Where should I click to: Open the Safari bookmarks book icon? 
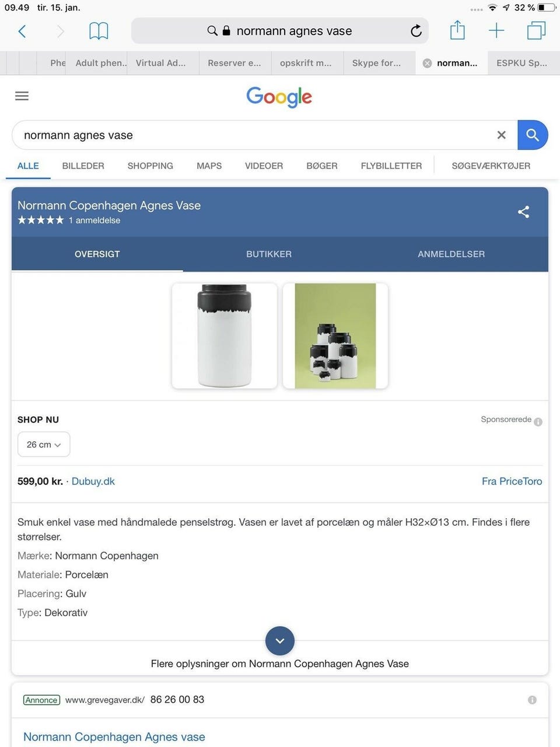(x=99, y=31)
